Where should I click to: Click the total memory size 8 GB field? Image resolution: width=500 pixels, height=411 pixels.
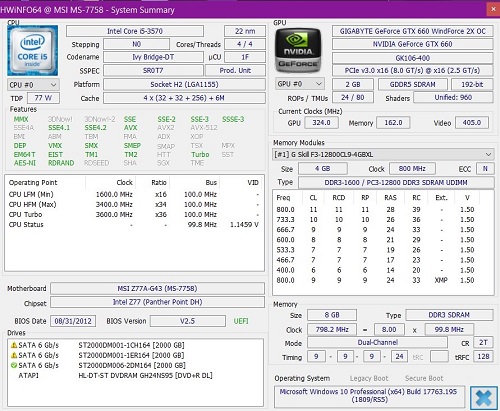pos(332,315)
